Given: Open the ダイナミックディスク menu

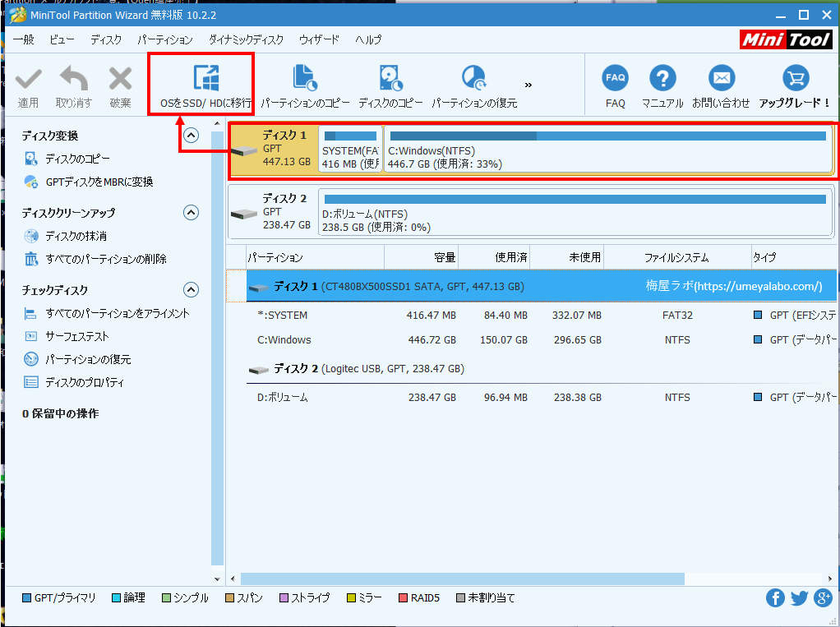Looking at the screenshot, I should click(246, 39).
